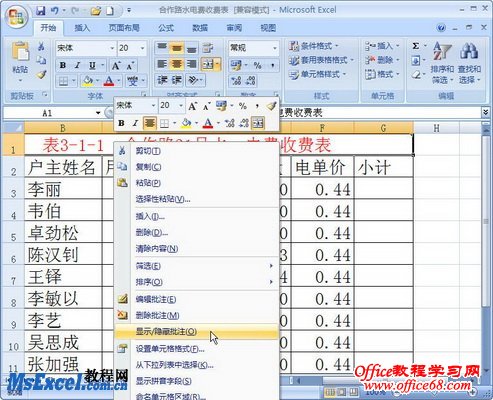The image size is (493, 400).
Task: Increase indent in alignment group
Action: pos(177,80)
